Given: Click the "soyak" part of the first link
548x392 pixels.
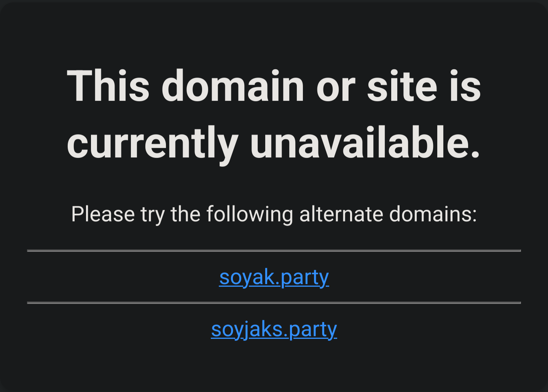Looking at the screenshot, I should point(247,278).
